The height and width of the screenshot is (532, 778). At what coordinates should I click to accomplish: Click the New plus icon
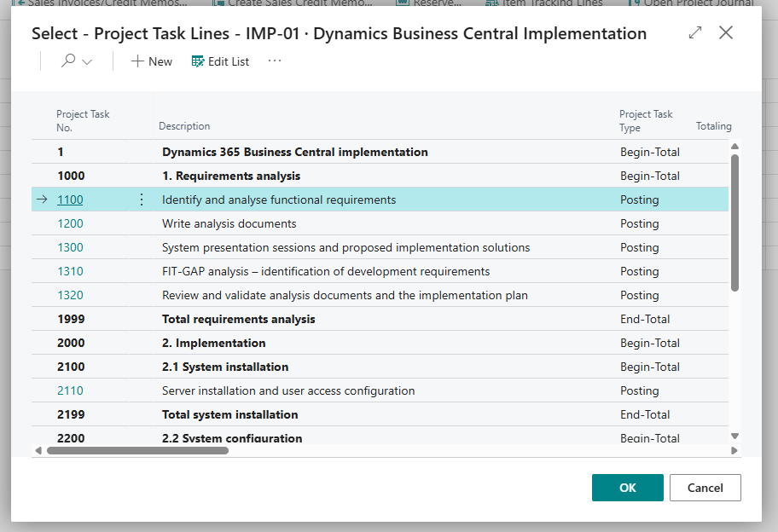click(137, 61)
